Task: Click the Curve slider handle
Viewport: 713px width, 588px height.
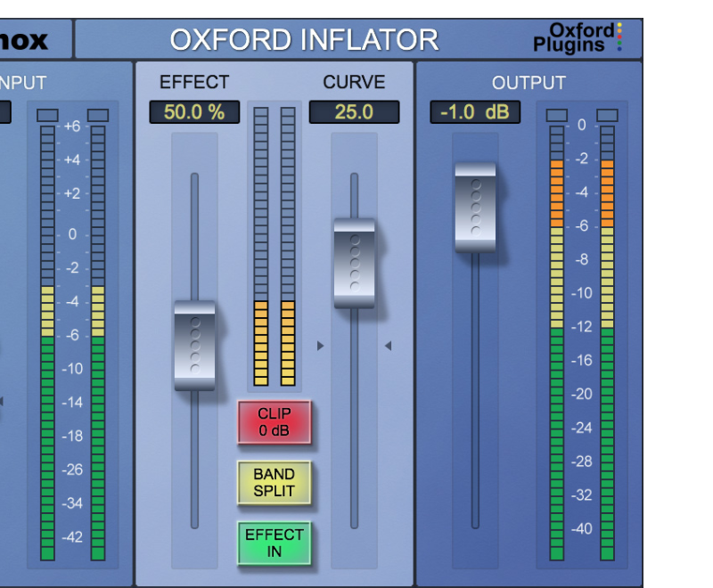Action: (354, 263)
